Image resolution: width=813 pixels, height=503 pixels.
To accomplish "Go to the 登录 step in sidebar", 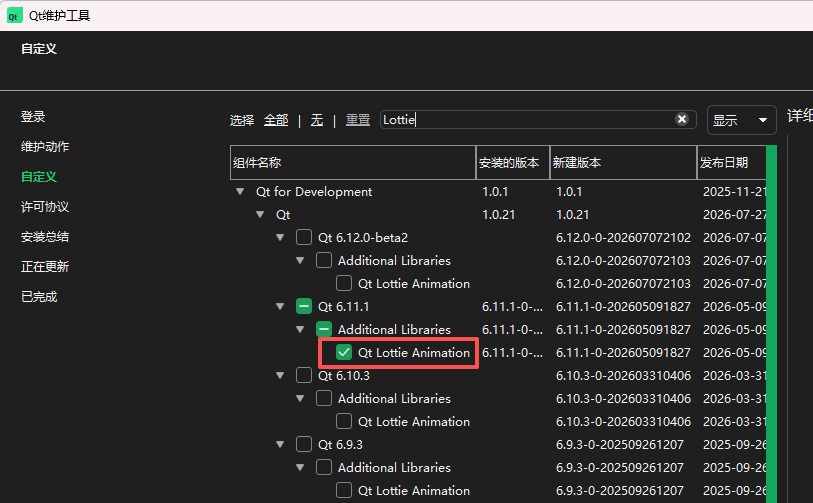I will pyautogui.click(x=33, y=117).
